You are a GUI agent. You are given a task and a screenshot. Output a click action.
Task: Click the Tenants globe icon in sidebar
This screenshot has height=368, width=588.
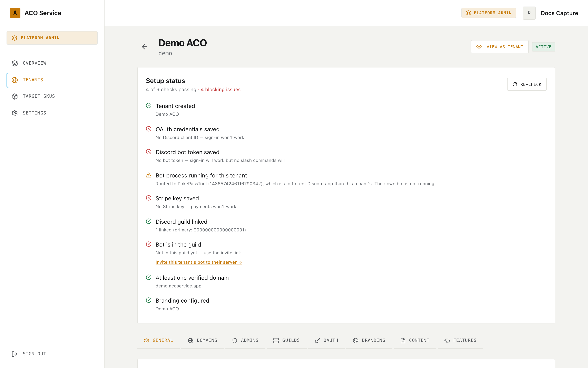pyautogui.click(x=14, y=80)
